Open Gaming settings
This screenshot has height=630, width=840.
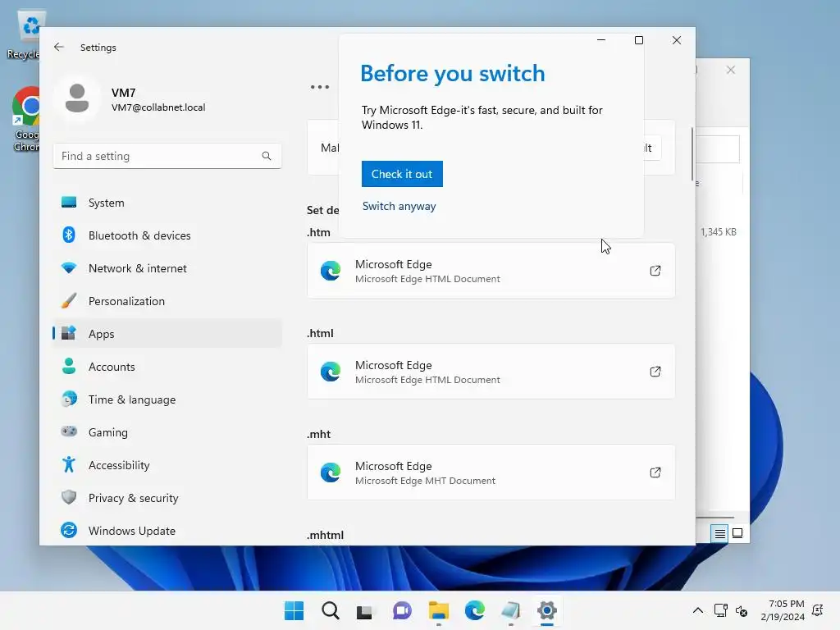[167, 431]
